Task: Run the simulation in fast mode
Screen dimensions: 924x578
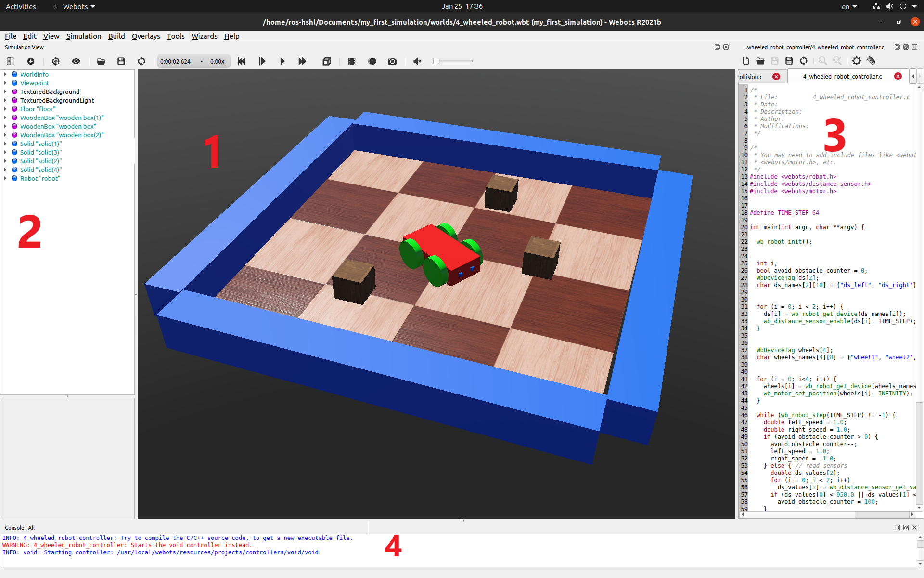Action: [302, 61]
